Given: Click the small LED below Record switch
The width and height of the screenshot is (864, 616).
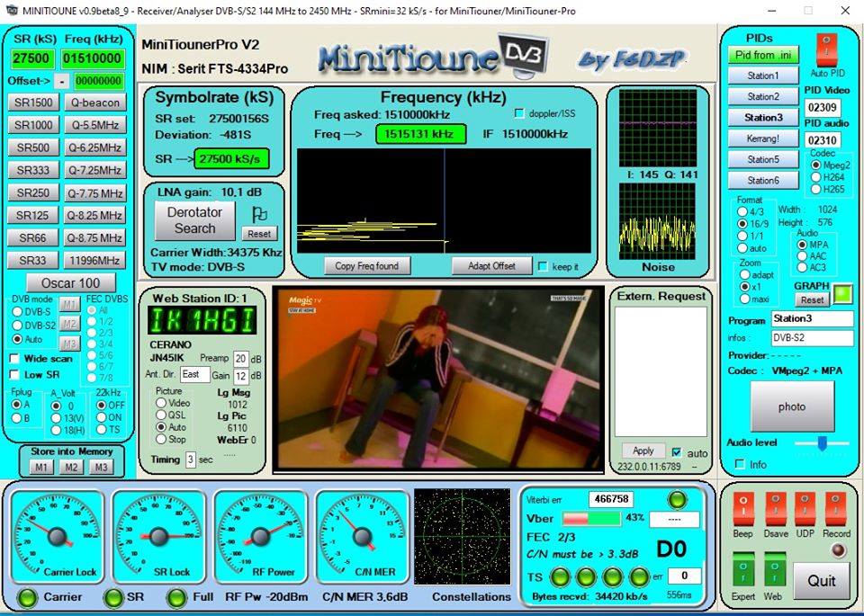Looking at the screenshot, I should click(838, 550).
